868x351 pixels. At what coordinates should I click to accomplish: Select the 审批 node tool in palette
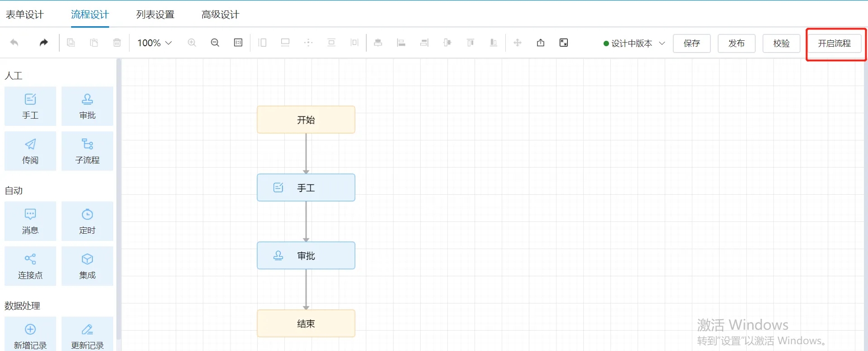(x=87, y=106)
